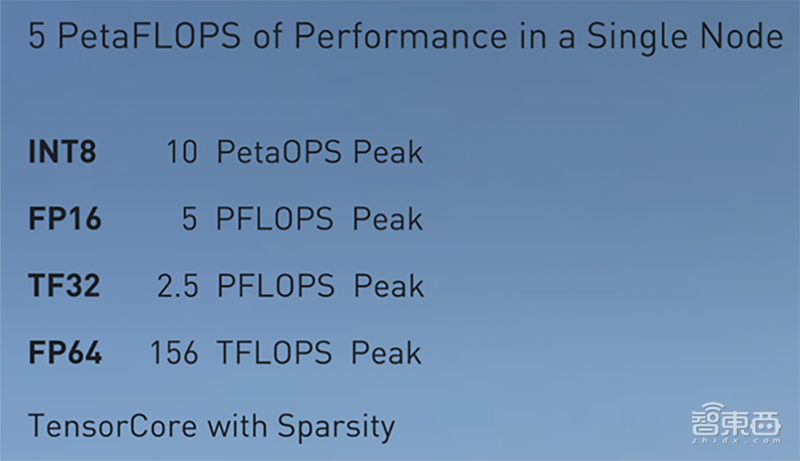800x461 pixels.
Task: Click Peak in the INT8 row
Action: pos(387,153)
